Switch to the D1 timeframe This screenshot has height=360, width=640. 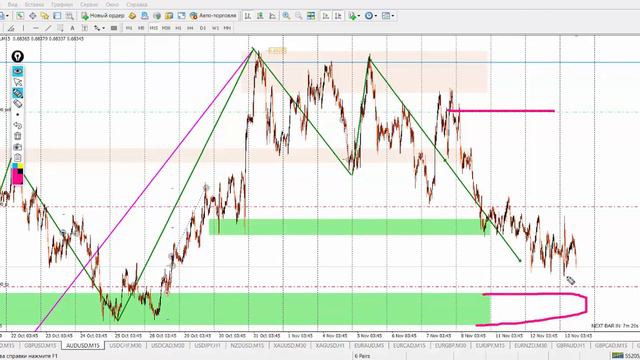pyautogui.click(x=202, y=28)
